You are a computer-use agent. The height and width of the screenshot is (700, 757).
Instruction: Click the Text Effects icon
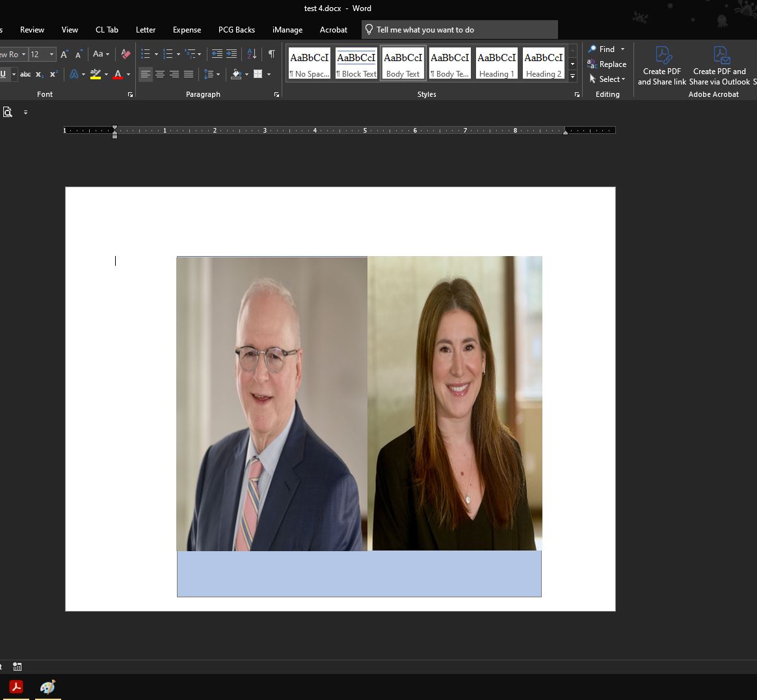[x=73, y=74]
